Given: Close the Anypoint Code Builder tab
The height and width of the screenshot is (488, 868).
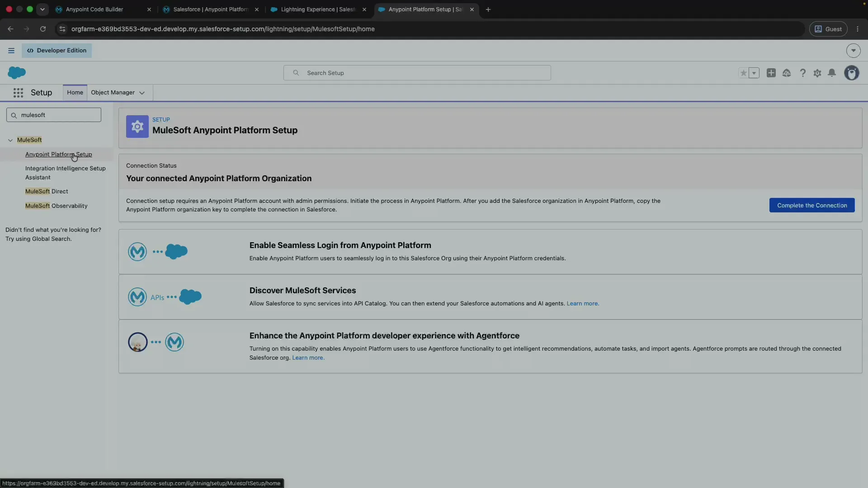Looking at the screenshot, I should pos(149,9).
